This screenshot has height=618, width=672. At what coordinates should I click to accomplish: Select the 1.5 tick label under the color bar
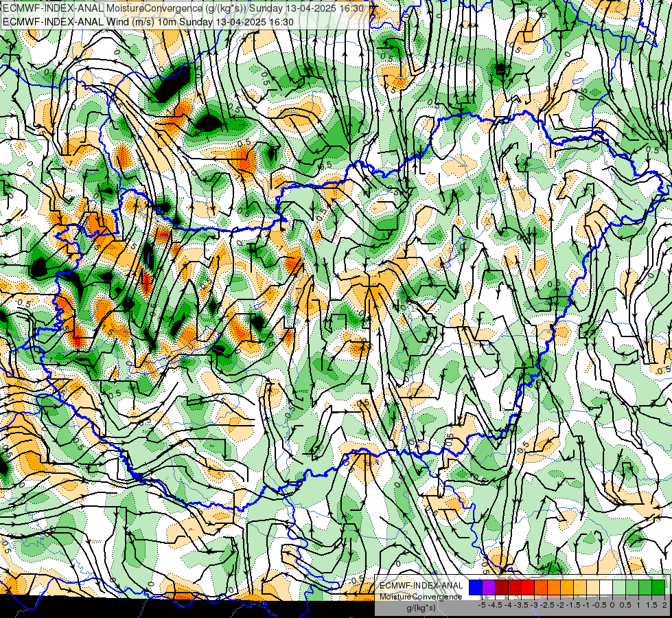pyautogui.click(x=651, y=605)
